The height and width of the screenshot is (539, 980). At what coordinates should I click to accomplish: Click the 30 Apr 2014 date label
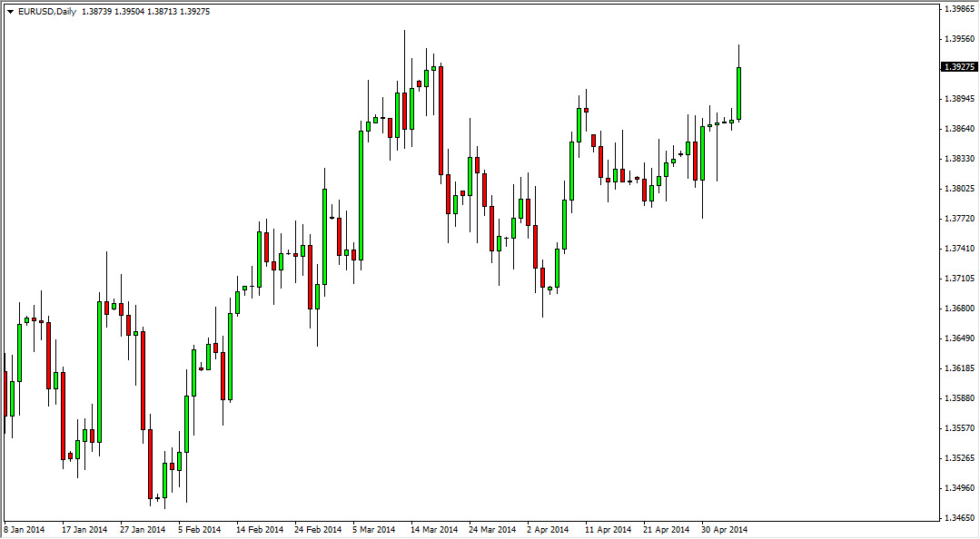point(725,530)
